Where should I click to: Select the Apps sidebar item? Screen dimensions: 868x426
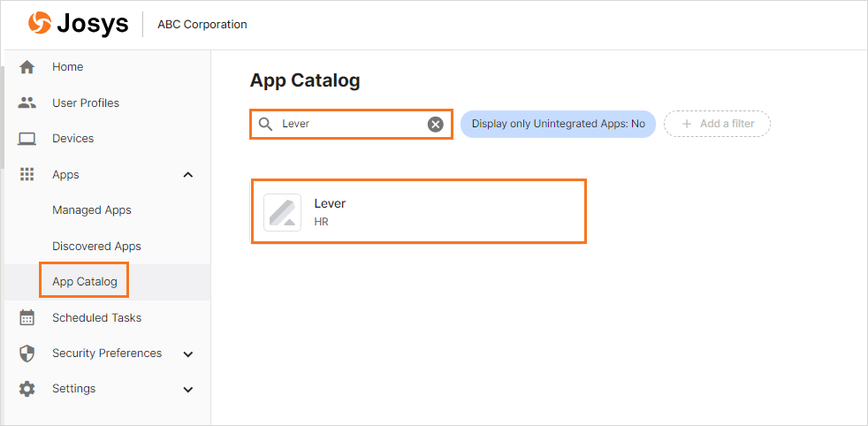coord(66,175)
